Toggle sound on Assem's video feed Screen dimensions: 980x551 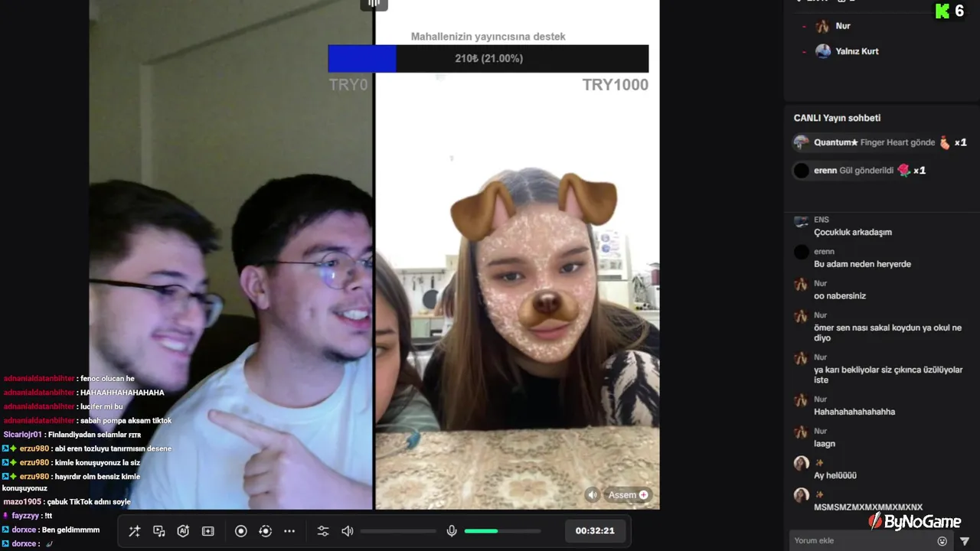(x=593, y=495)
